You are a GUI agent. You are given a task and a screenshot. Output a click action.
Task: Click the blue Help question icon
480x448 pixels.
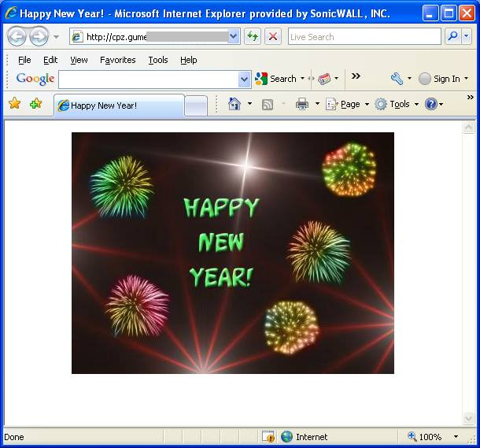coord(431,105)
